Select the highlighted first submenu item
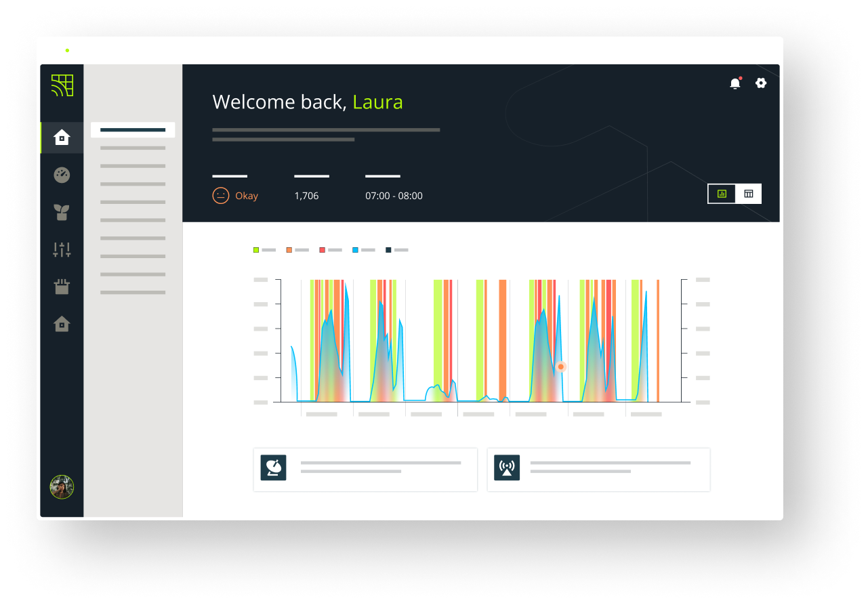Viewport: 868px width, 605px height. [133, 129]
